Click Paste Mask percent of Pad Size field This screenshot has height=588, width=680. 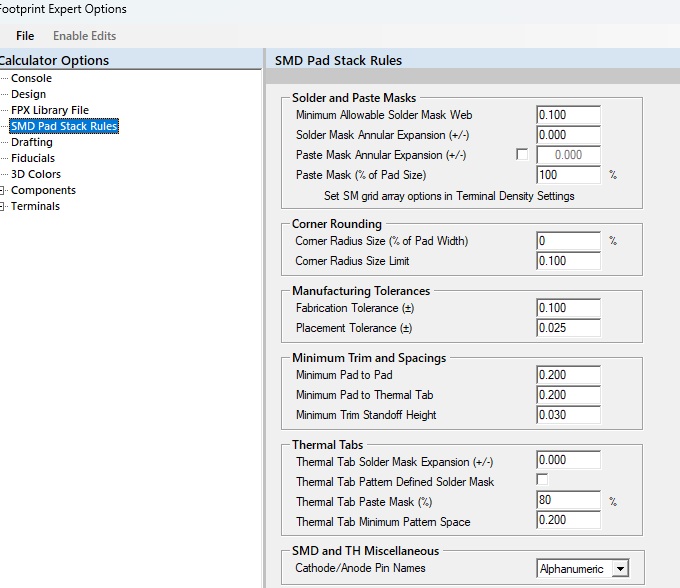click(x=568, y=175)
